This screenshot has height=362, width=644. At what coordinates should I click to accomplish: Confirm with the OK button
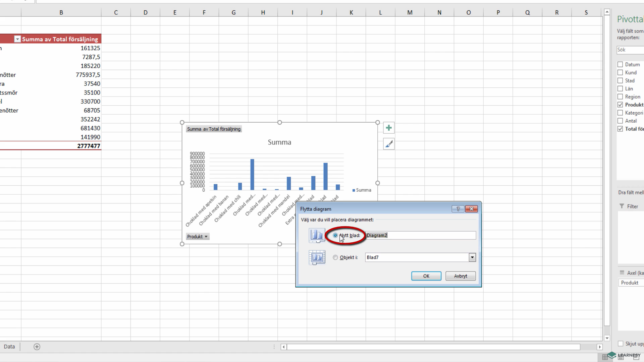pyautogui.click(x=426, y=276)
